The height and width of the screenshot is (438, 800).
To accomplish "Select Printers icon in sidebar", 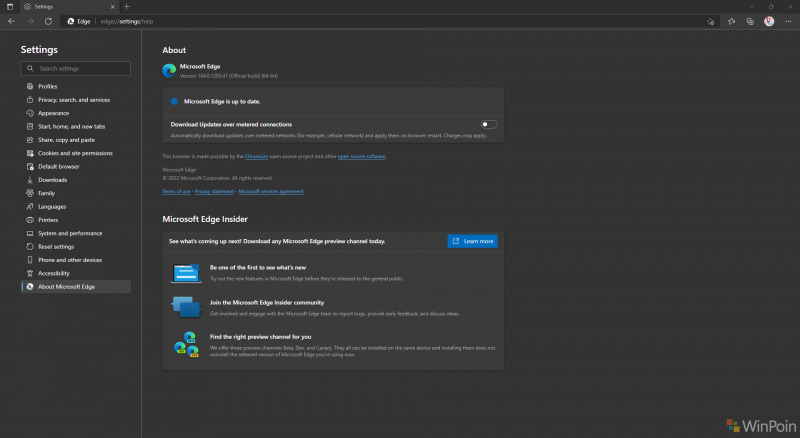I will 30,220.
